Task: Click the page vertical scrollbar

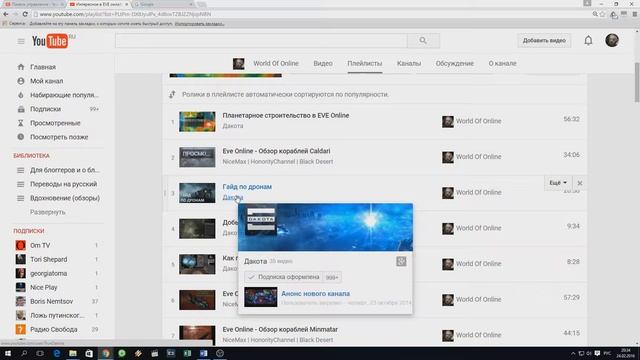Action: [x=637, y=83]
